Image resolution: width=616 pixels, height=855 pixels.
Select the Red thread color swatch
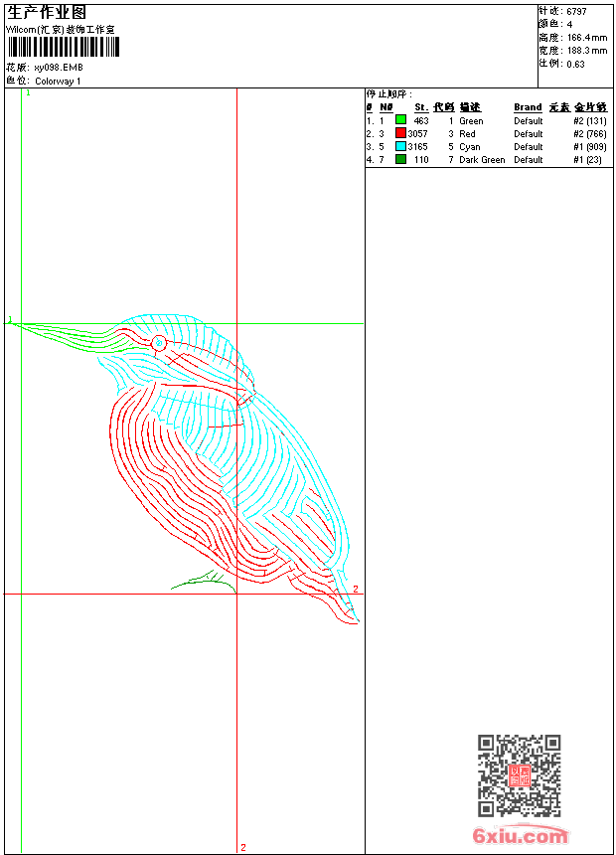pyautogui.click(x=400, y=133)
